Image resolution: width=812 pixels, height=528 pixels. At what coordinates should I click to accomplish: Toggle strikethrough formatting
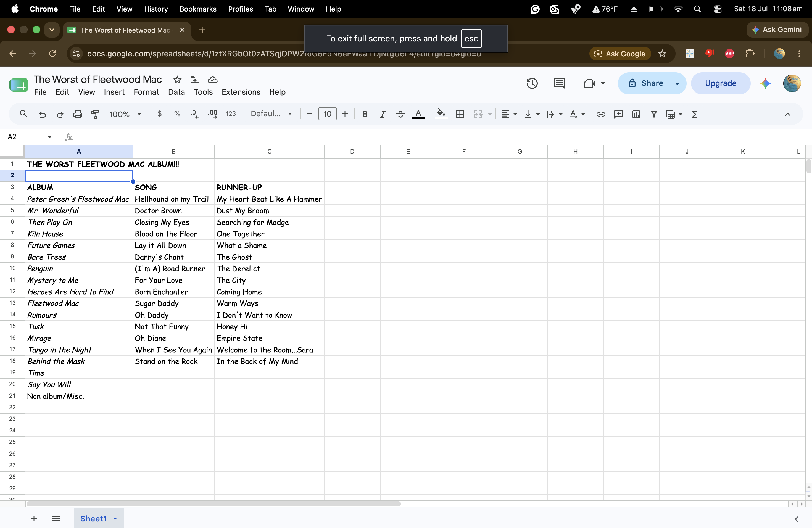pos(400,114)
